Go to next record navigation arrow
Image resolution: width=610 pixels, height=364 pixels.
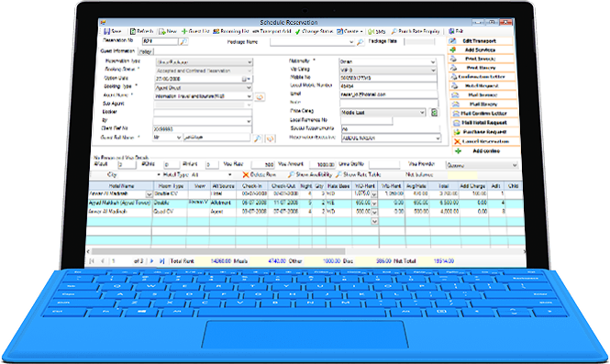(x=151, y=261)
